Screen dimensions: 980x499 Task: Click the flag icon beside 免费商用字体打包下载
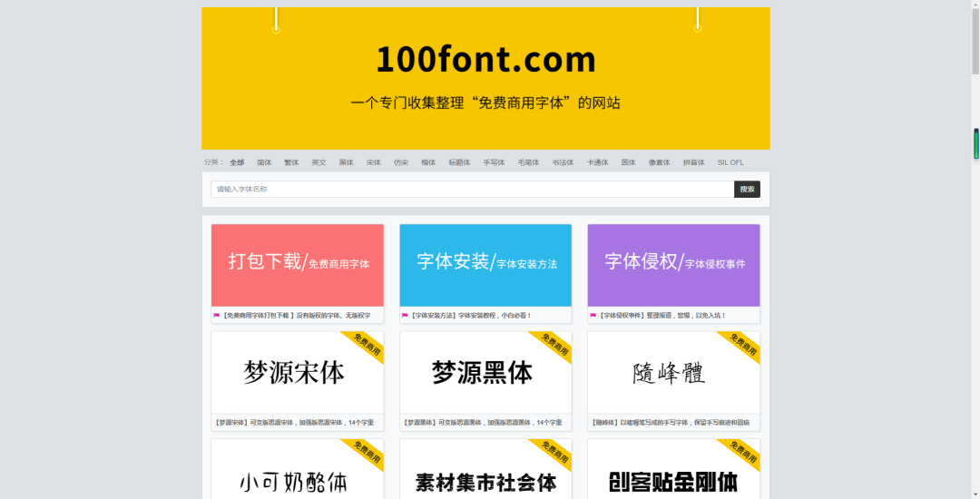coord(217,316)
